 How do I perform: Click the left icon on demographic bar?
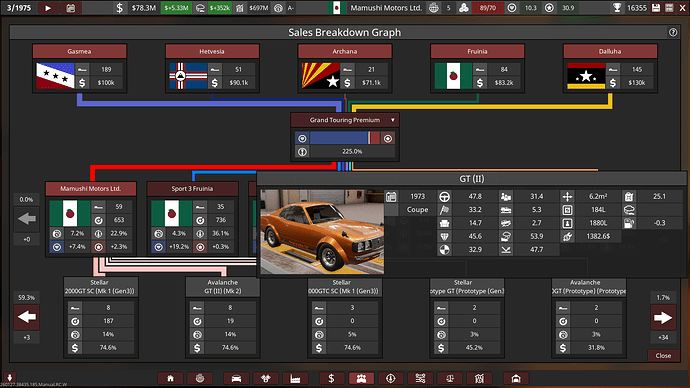coord(302,138)
